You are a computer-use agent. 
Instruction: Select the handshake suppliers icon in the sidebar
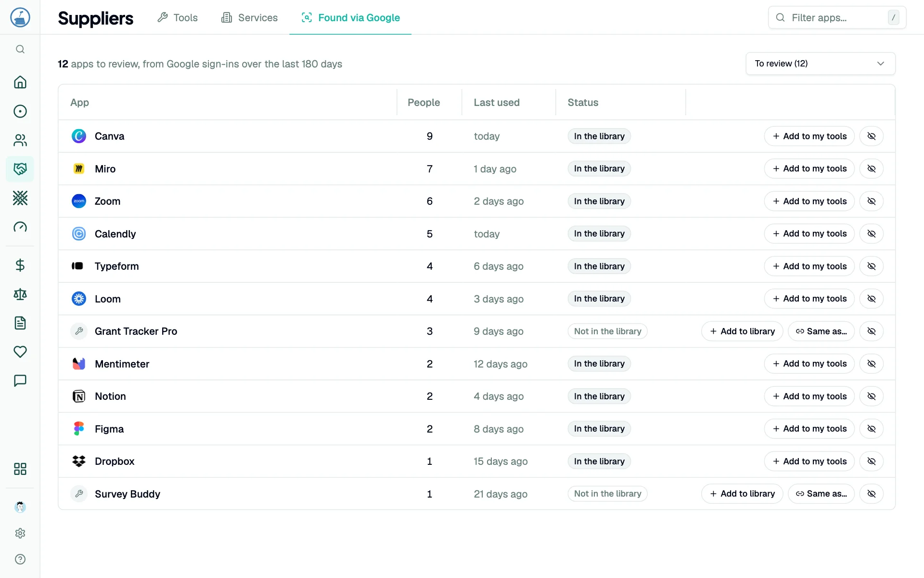tap(20, 169)
